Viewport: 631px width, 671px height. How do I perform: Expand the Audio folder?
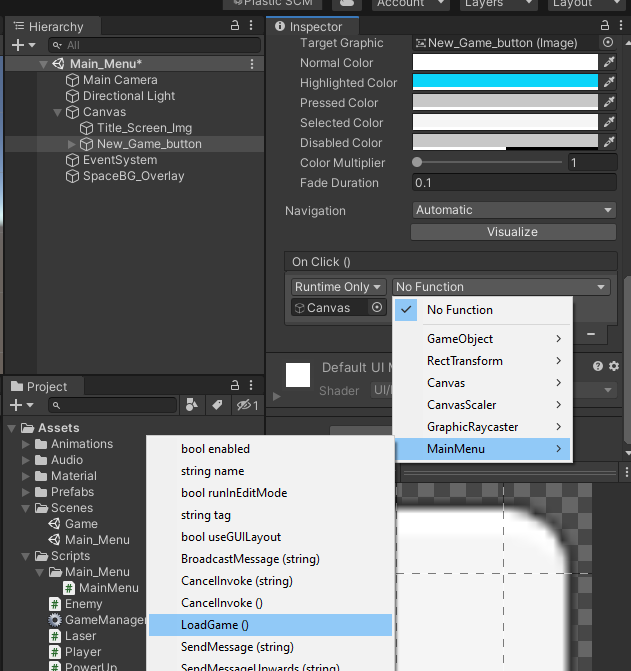[26, 460]
